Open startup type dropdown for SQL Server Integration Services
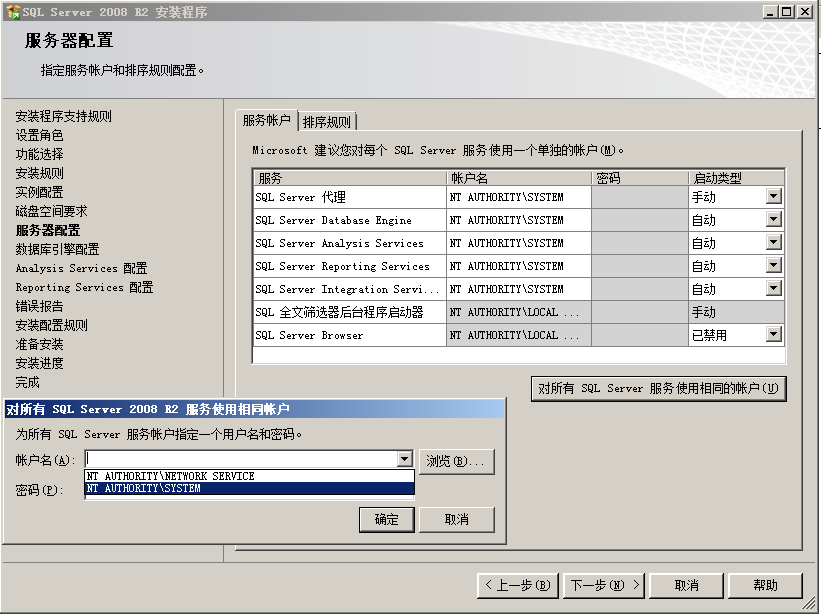 [773, 288]
